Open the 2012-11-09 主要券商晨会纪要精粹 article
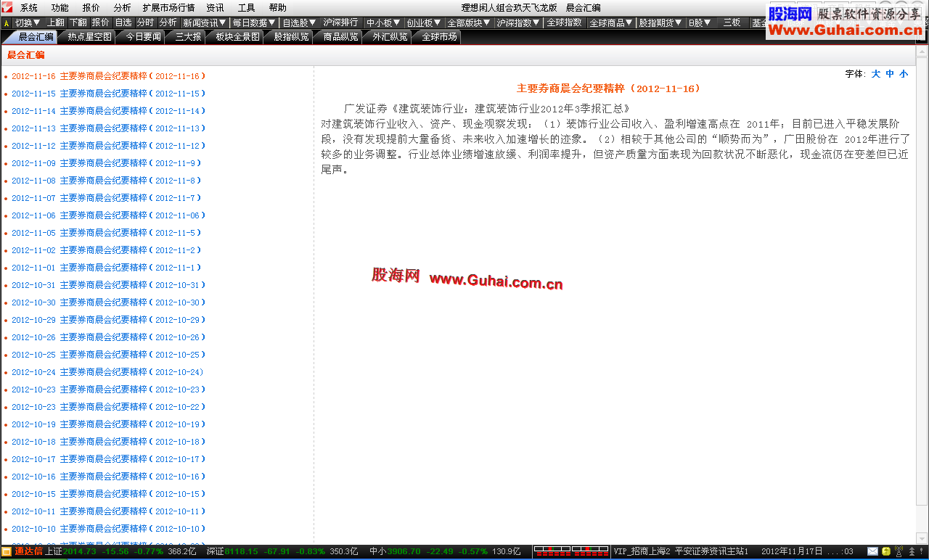This screenshot has width=929, height=560. coord(107,163)
